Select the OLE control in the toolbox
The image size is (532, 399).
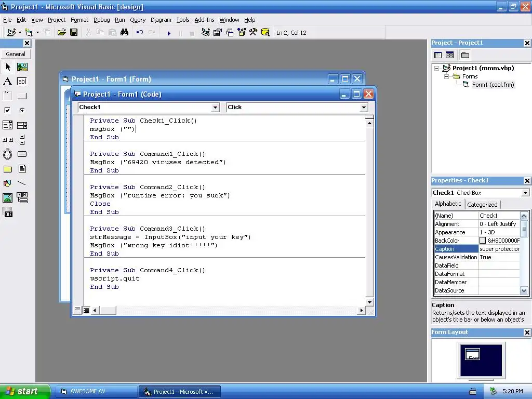[x=7, y=212]
